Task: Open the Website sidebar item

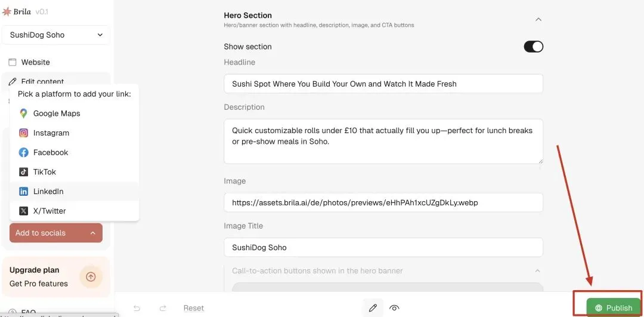Action: [35, 62]
